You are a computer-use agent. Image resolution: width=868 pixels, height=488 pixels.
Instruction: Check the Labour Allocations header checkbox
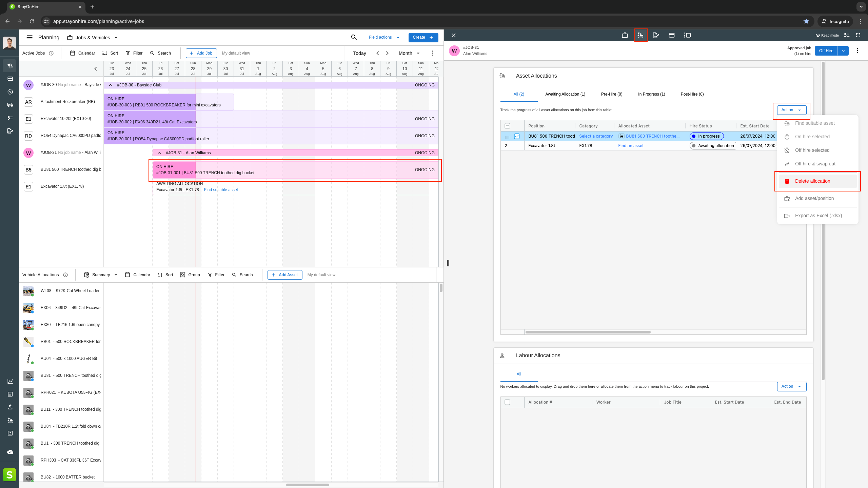click(x=507, y=402)
